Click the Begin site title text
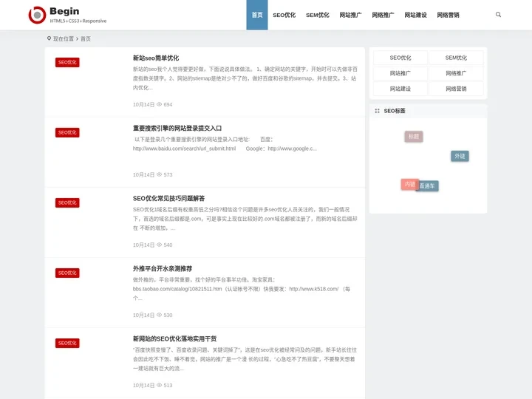Image resolution: width=532 pixels, height=399 pixels. tap(64, 11)
